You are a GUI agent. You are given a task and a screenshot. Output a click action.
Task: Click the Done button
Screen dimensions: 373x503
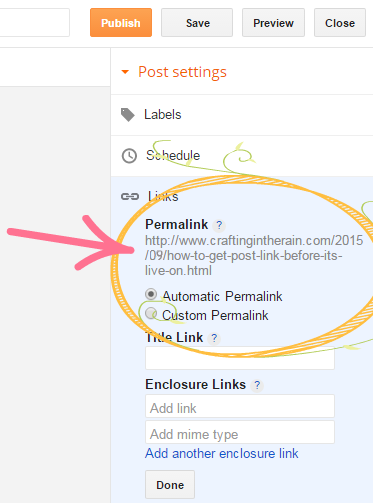170,484
